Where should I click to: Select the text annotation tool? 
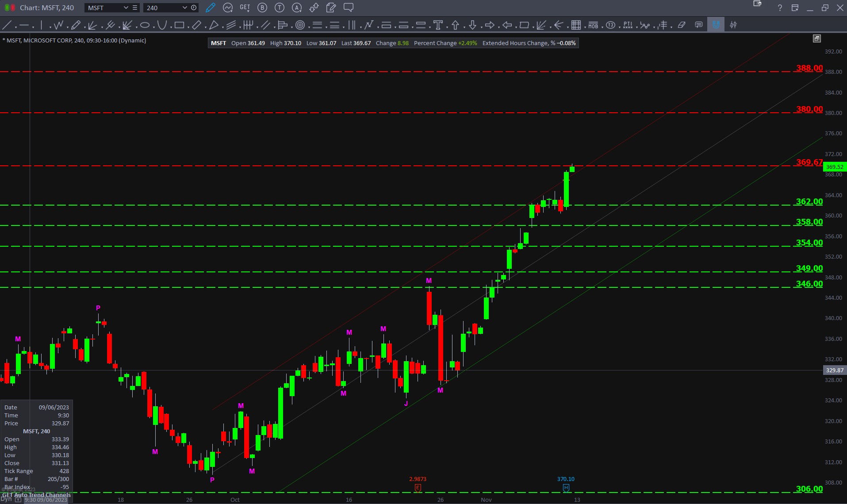coord(438,25)
